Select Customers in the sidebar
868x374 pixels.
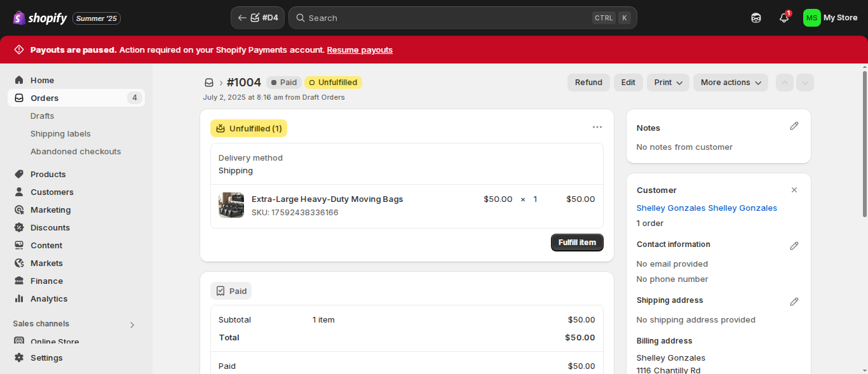pyautogui.click(x=52, y=192)
